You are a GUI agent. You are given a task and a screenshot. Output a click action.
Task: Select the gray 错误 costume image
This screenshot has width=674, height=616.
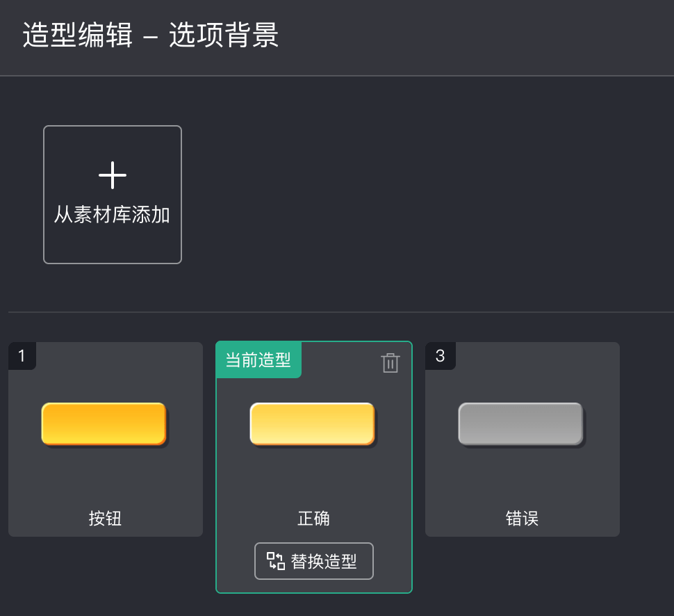tap(520, 423)
